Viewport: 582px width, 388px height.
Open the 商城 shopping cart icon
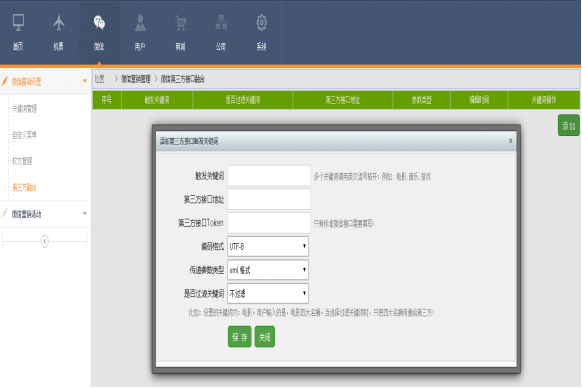pos(180,23)
